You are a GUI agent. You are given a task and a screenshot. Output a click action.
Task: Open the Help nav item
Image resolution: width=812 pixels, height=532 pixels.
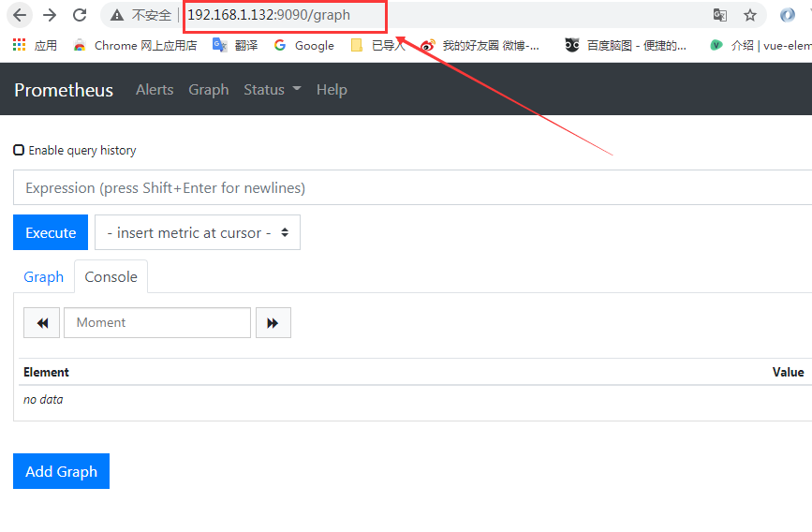click(332, 90)
